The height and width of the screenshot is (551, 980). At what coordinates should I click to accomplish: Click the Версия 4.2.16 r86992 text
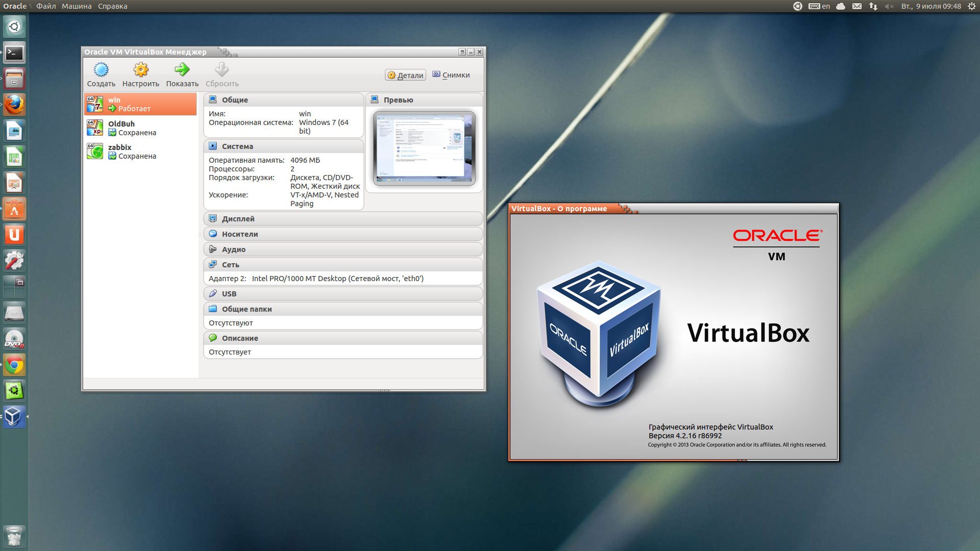685,436
